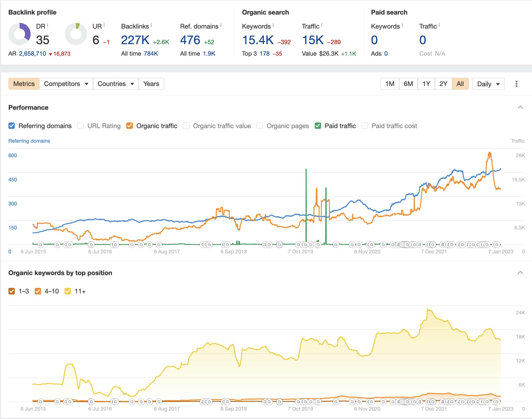Click the UR info icon
This screenshot has width=532, height=419.
tap(104, 25)
